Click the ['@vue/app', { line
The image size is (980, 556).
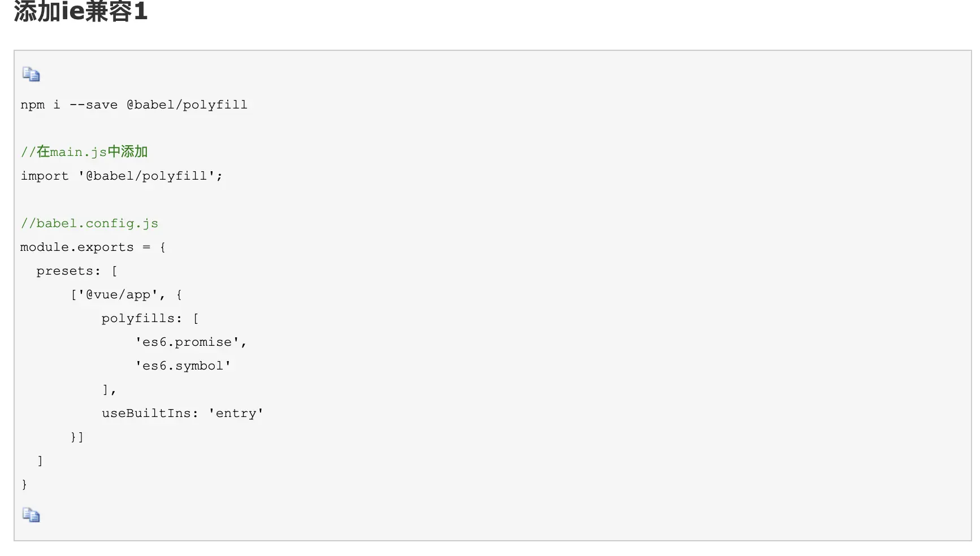pyautogui.click(x=126, y=294)
